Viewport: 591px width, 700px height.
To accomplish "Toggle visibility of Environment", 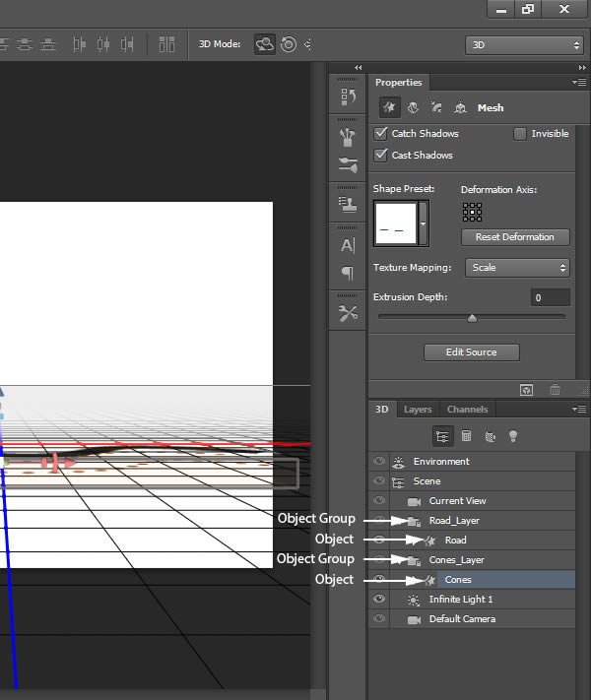I will 379,461.
